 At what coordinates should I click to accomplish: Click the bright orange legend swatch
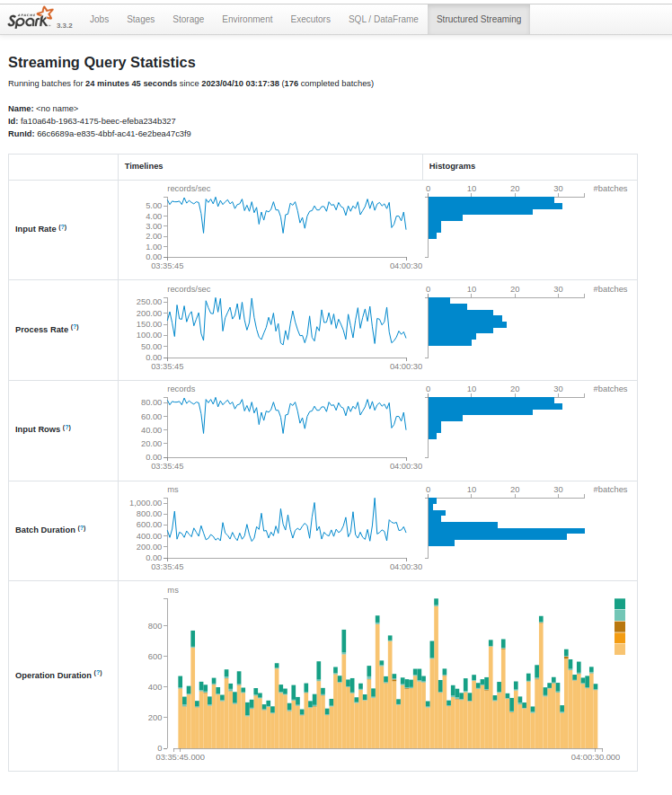(x=620, y=638)
